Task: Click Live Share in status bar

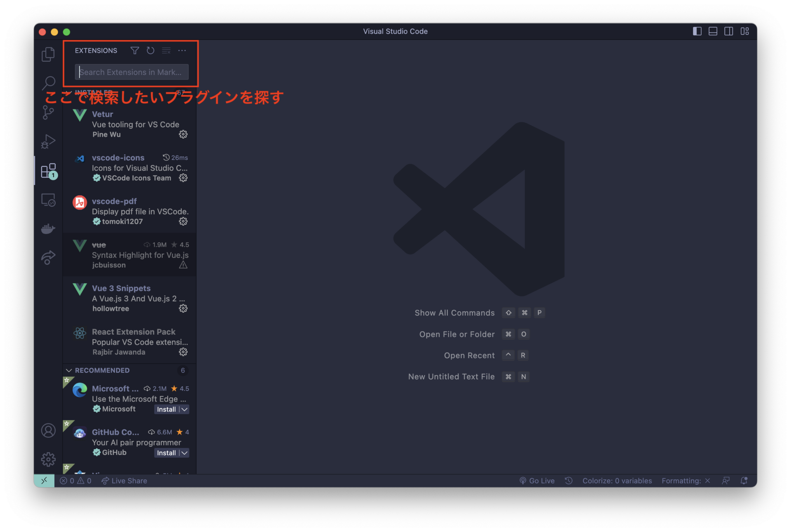Action: coord(124,481)
